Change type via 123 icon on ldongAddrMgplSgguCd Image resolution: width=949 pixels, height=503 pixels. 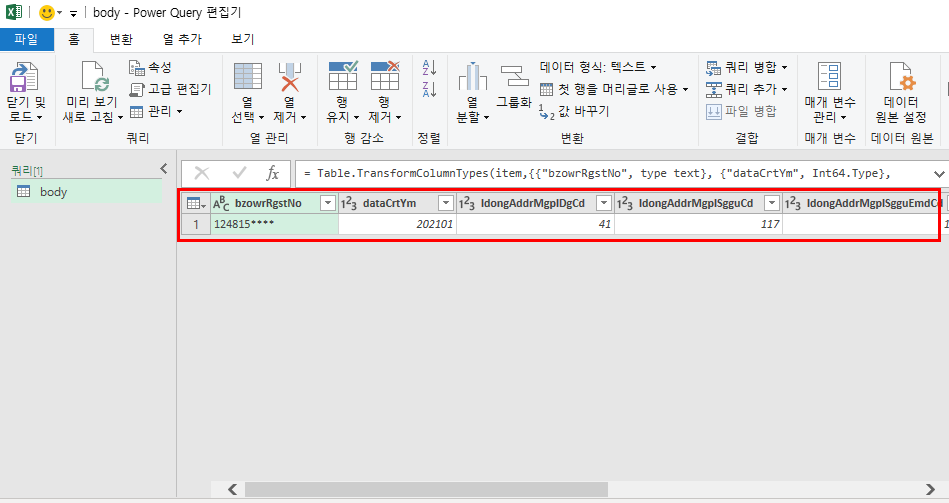click(x=625, y=203)
